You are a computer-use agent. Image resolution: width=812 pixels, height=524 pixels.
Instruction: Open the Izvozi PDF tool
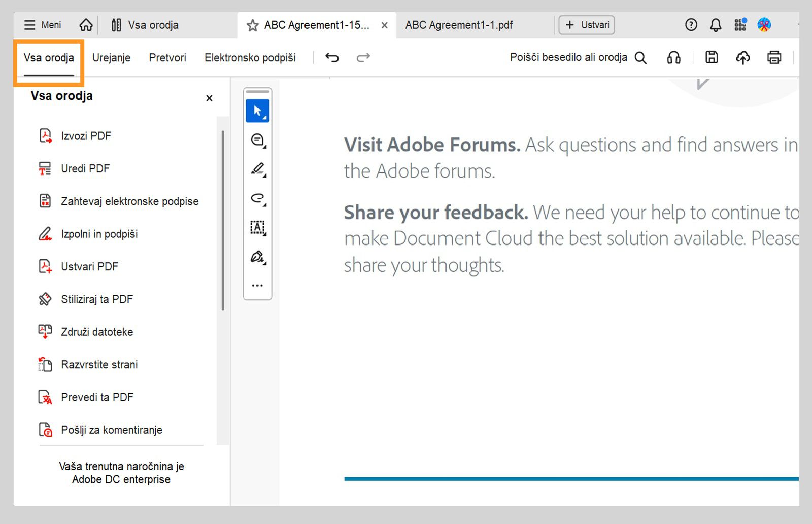coord(86,136)
